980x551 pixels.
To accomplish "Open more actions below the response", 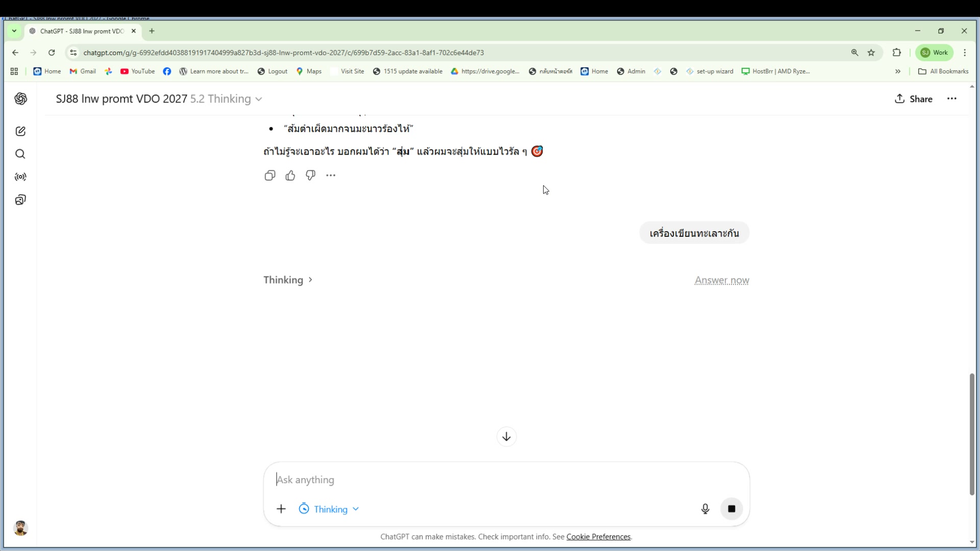I will point(331,176).
